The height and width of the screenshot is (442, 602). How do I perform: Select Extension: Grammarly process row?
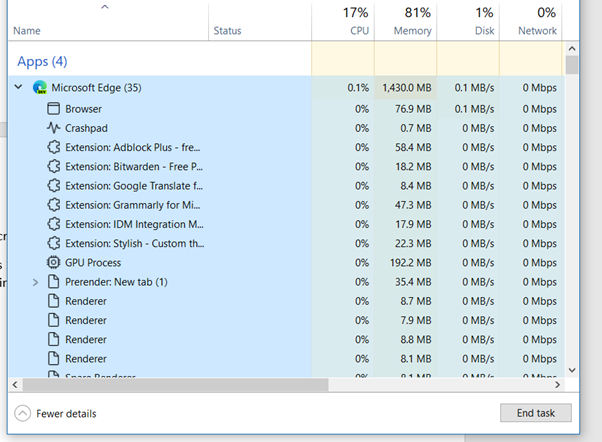point(286,205)
